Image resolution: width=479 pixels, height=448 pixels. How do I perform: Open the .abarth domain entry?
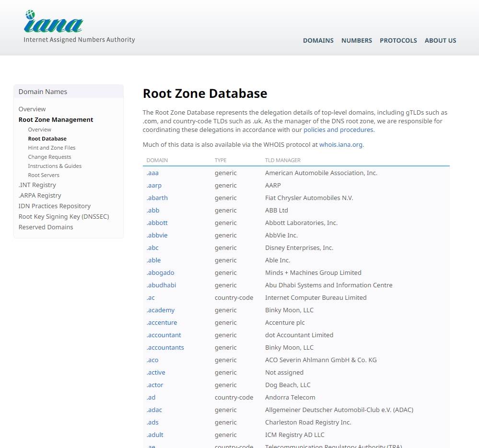pos(157,198)
